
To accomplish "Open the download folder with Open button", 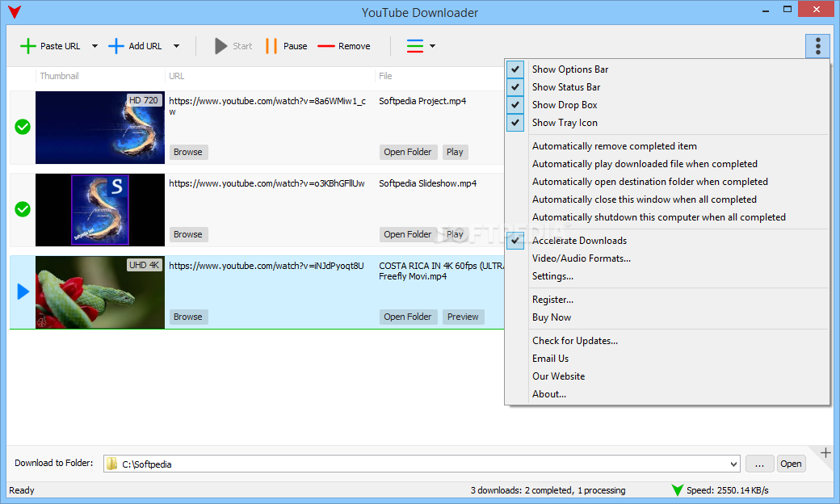I will coord(791,464).
